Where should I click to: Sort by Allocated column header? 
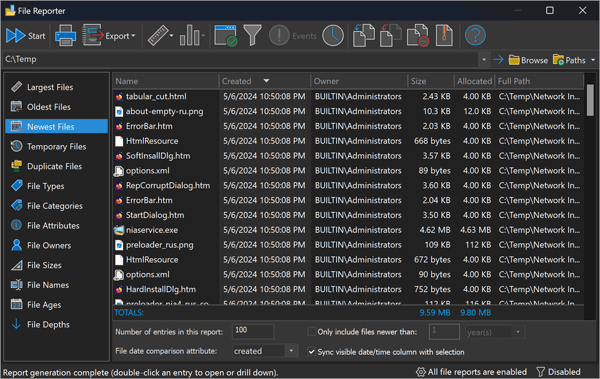[x=474, y=81]
